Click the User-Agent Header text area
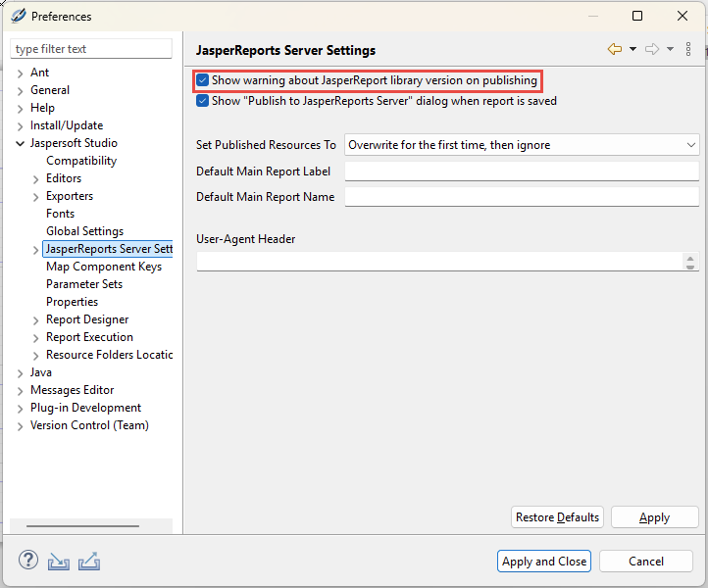This screenshot has width=708, height=588. click(x=440, y=262)
